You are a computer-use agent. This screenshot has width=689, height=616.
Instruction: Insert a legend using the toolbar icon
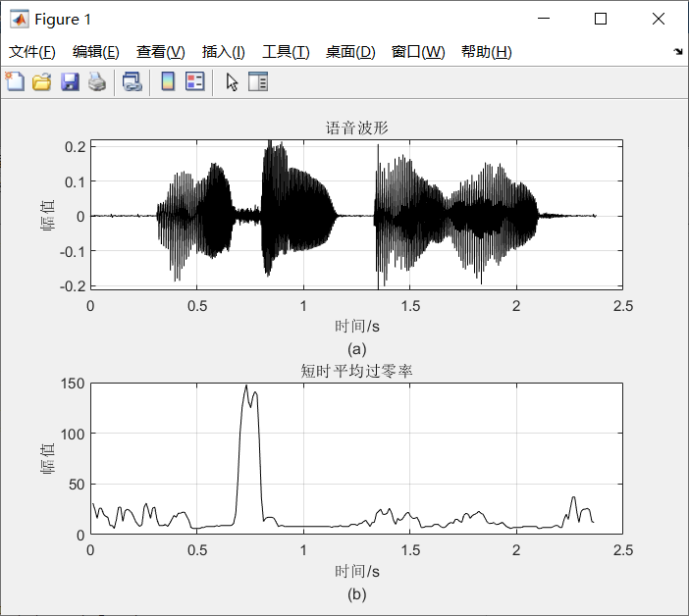(x=195, y=81)
